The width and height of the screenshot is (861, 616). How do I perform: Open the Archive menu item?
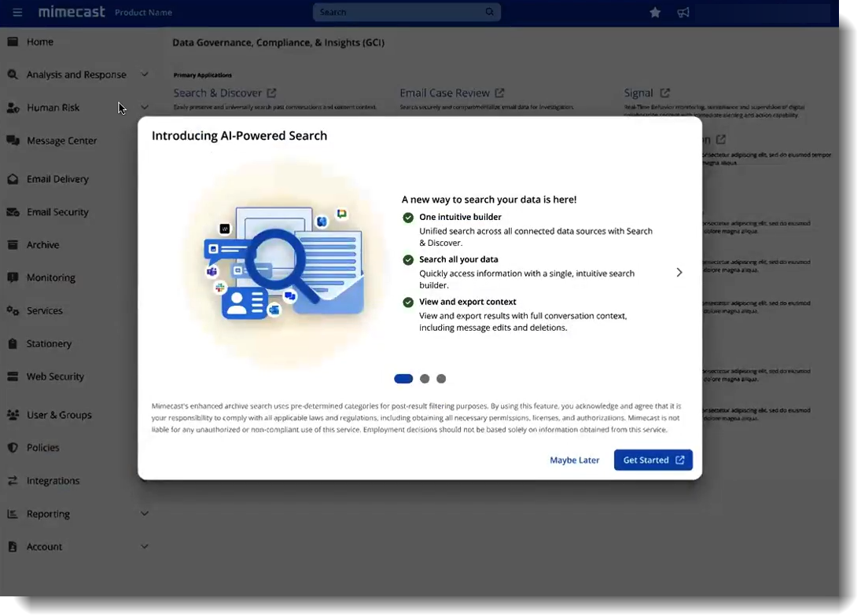pyautogui.click(x=42, y=245)
